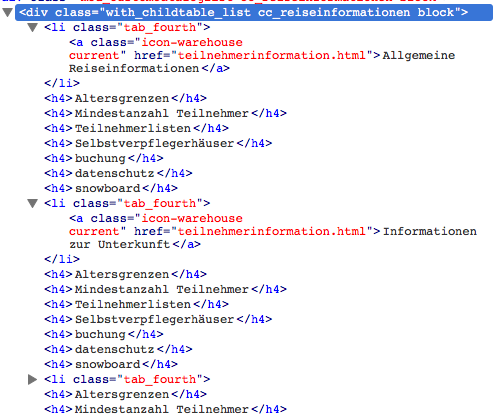Select buchung h4 under Allgemeine Reiseinformationen
The width and height of the screenshot is (494, 419).
point(104,158)
